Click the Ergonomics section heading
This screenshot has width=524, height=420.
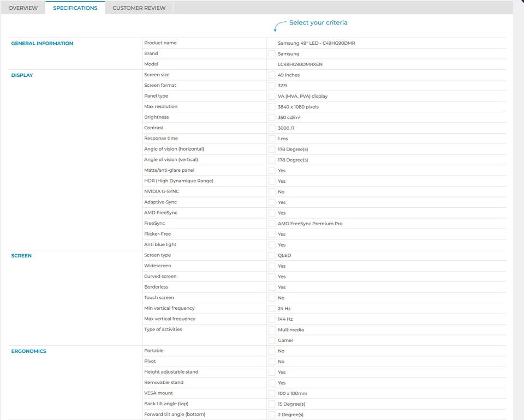29,351
